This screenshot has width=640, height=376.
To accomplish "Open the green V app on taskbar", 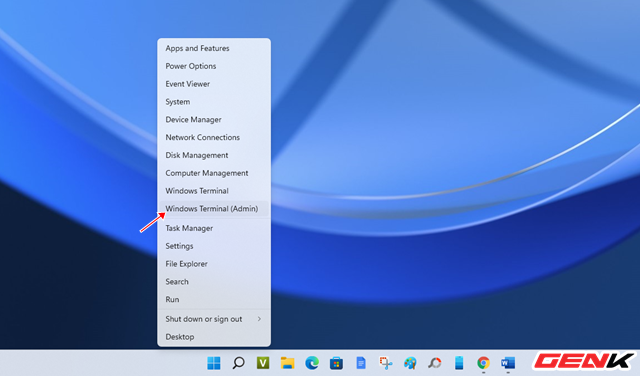I will point(263,363).
